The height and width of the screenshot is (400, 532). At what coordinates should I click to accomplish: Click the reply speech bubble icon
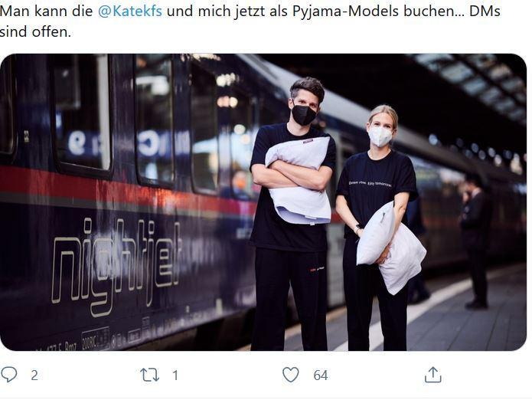(9, 375)
